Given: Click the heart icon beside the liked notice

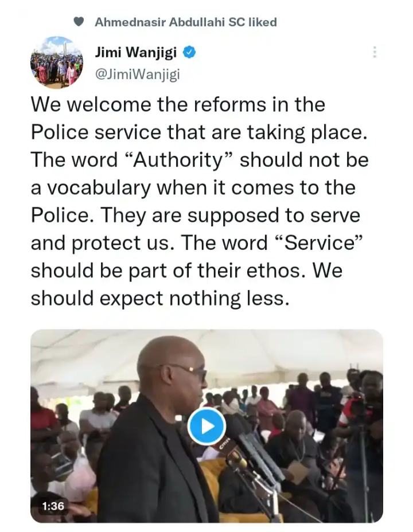Looking at the screenshot, I should pyautogui.click(x=79, y=22).
